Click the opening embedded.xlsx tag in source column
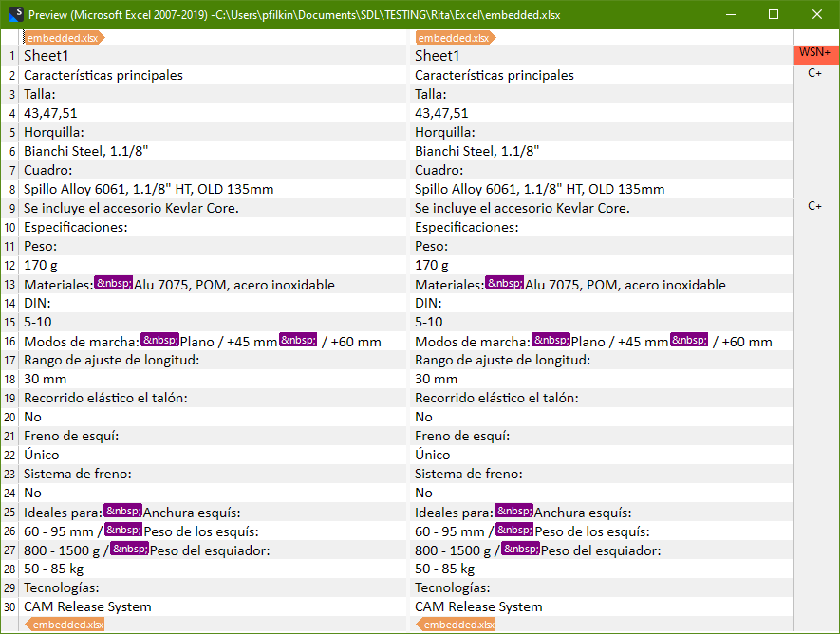840x634 pixels. click(64, 38)
